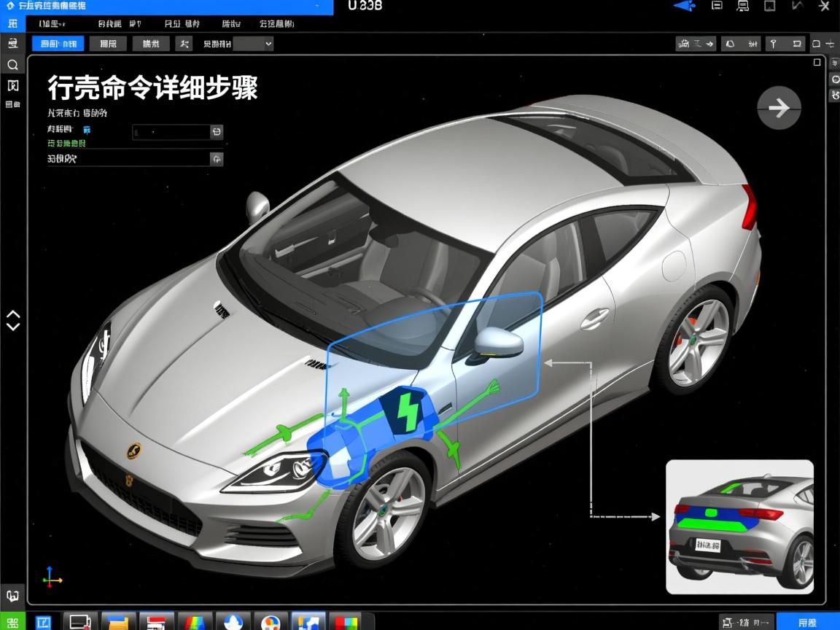The height and width of the screenshot is (630, 840).
Task: Click the magnifier search icon in left sidebar
Action: [12, 65]
